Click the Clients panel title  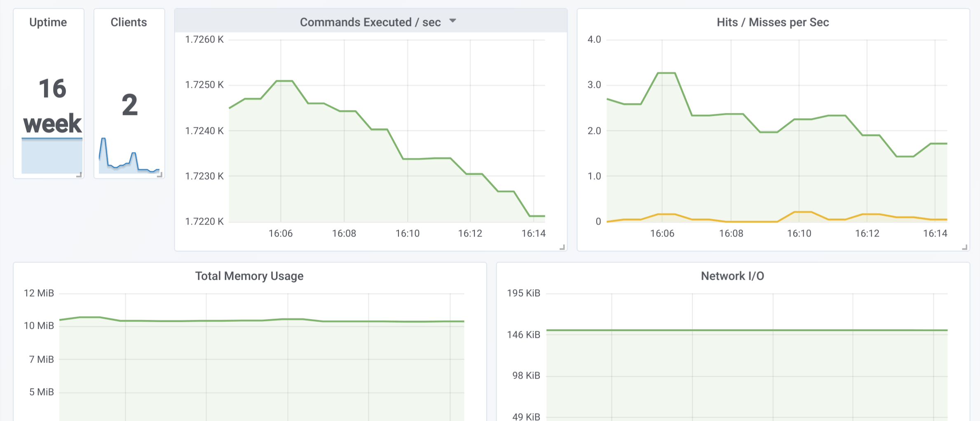(128, 22)
